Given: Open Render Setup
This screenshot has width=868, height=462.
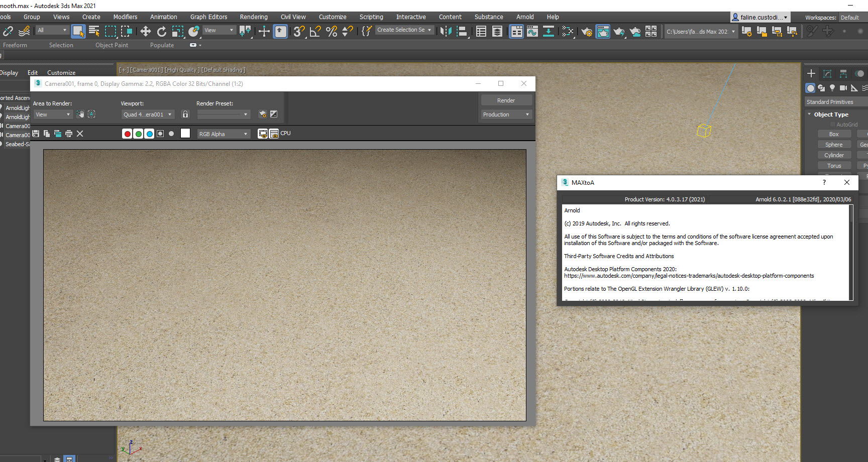Looking at the screenshot, I should 586,31.
